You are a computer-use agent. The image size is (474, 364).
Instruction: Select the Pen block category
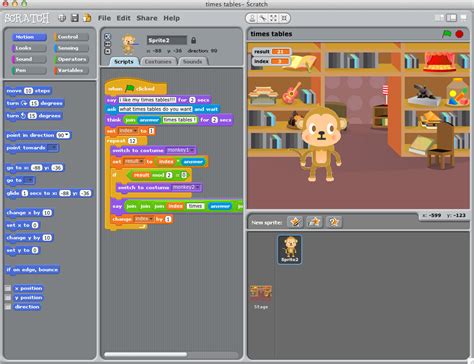(x=29, y=70)
